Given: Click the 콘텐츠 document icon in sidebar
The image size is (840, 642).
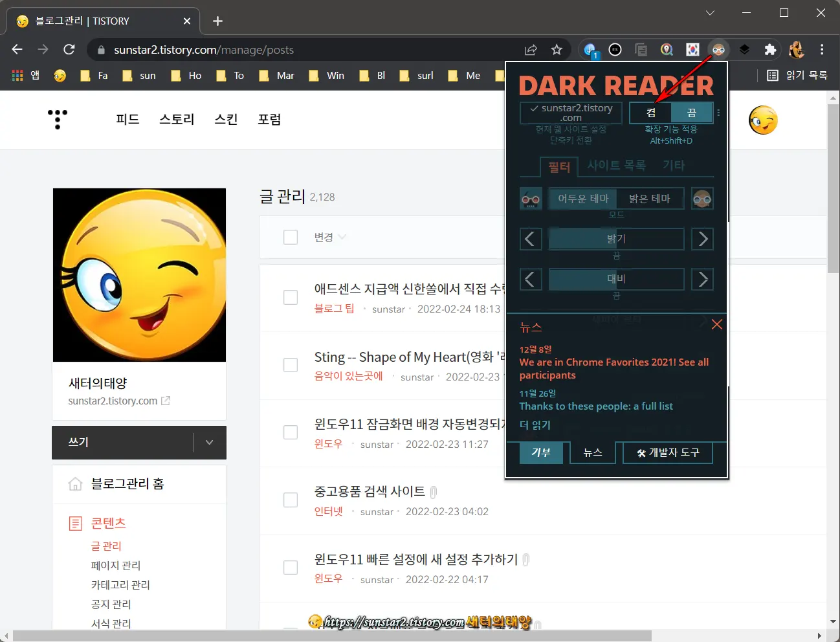Looking at the screenshot, I should (x=76, y=523).
